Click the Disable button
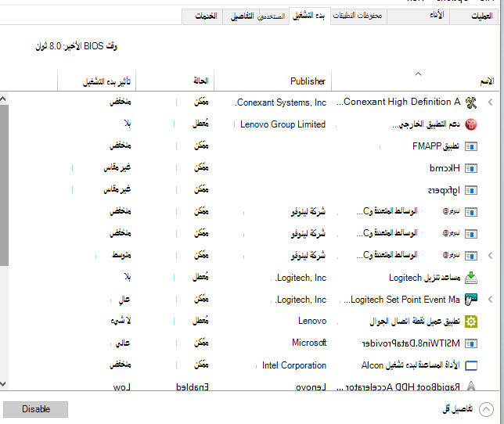The height and width of the screenshot is (424, 504). click(36, 409)
